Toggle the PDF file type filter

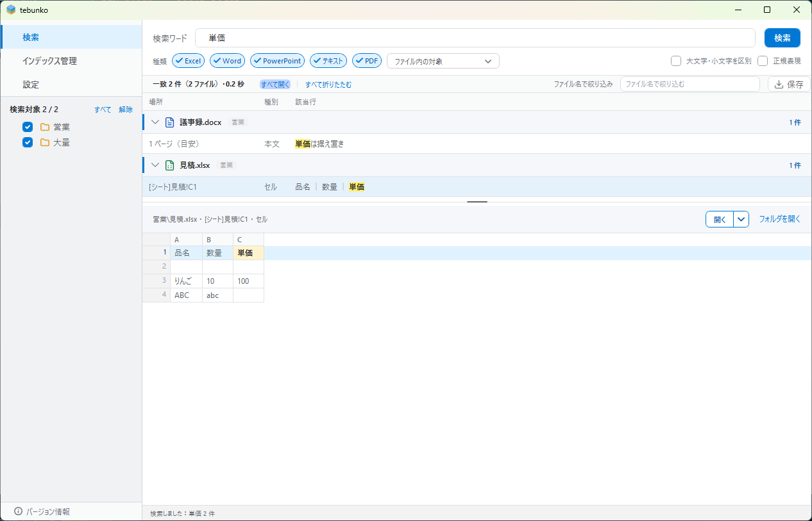pos(367,61)
